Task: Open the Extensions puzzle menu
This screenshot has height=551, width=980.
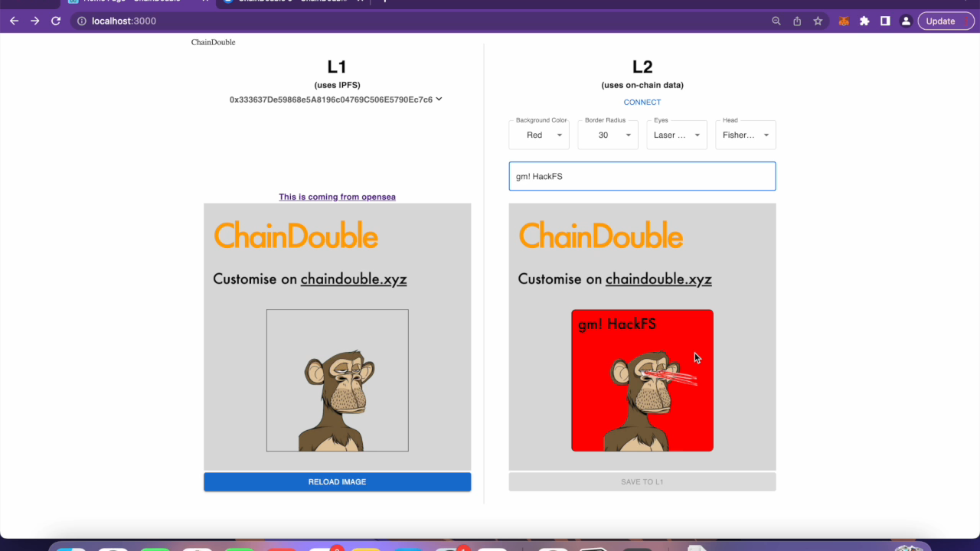Action: [864, 21]
